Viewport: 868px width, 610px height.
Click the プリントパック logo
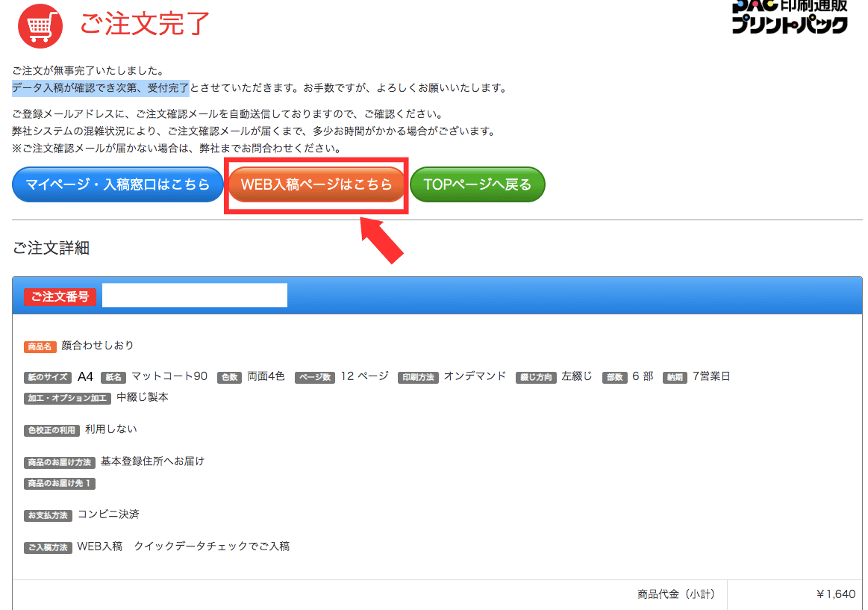point(790,16)
